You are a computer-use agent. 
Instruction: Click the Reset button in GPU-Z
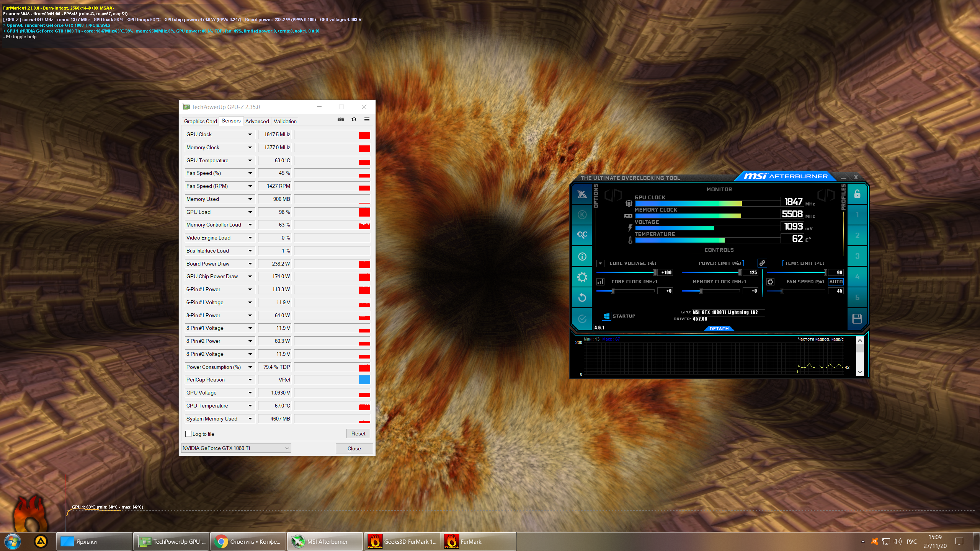pos(358,434)
